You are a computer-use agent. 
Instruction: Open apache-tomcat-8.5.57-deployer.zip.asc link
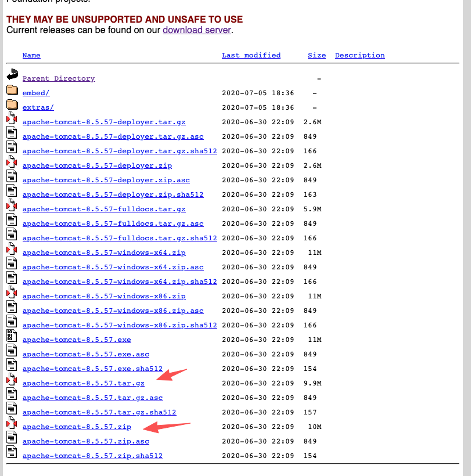(106, 180)
